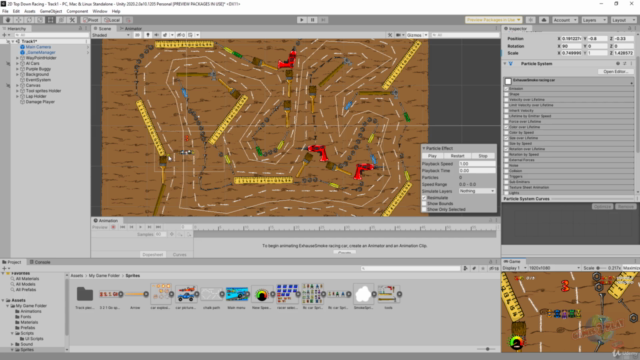
Task: Open the Window menu
Action: (x=100, y=11)
